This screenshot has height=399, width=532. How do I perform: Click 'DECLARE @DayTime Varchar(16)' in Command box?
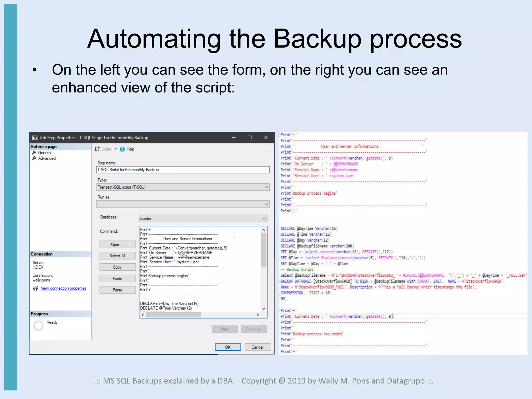coord(169,303)
